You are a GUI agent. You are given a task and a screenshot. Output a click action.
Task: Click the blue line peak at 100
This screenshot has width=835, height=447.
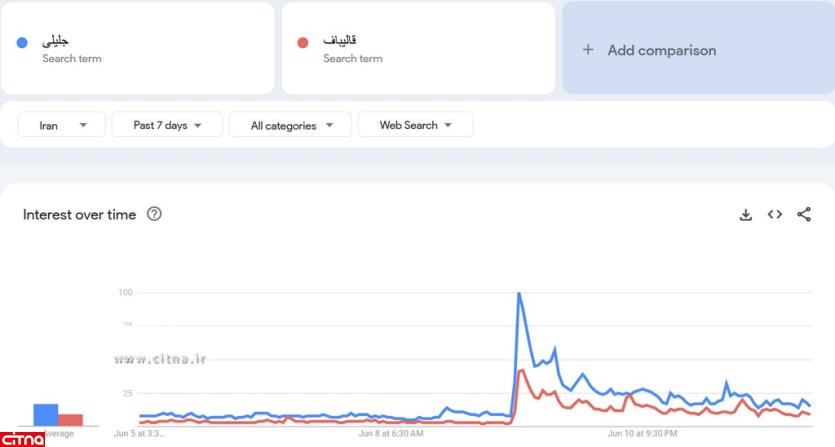point(519,294)
